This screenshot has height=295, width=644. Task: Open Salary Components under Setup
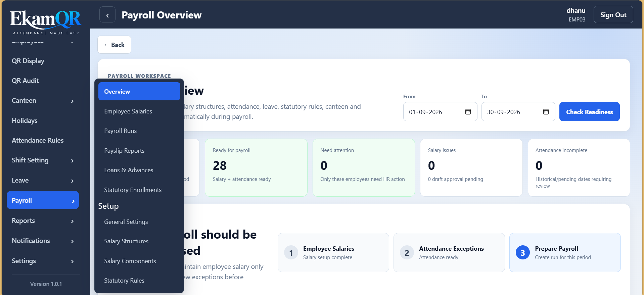(139, 261)
